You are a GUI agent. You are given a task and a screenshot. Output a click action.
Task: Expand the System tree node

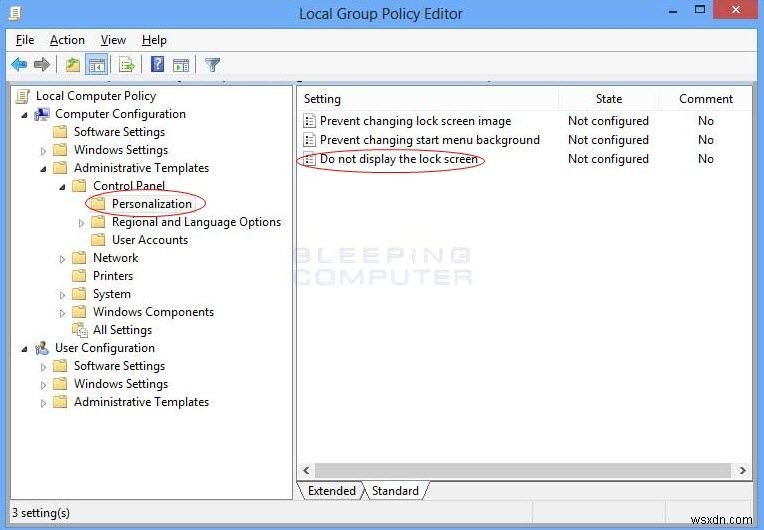coord(62,295)
